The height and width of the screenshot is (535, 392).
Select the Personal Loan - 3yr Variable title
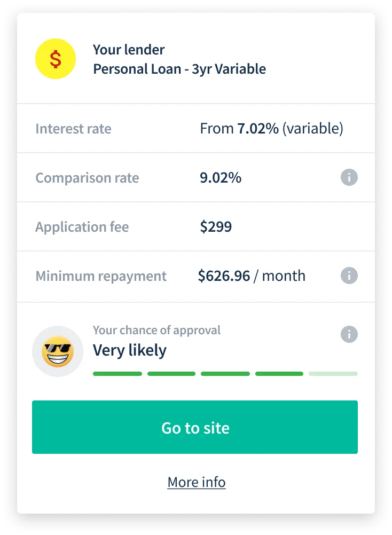pyautogui.click(x=179, y=69)
